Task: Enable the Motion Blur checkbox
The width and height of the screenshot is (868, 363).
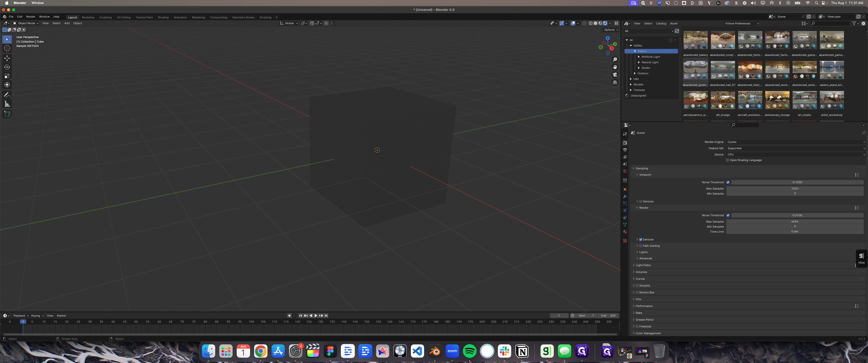Action: point(637,292)
